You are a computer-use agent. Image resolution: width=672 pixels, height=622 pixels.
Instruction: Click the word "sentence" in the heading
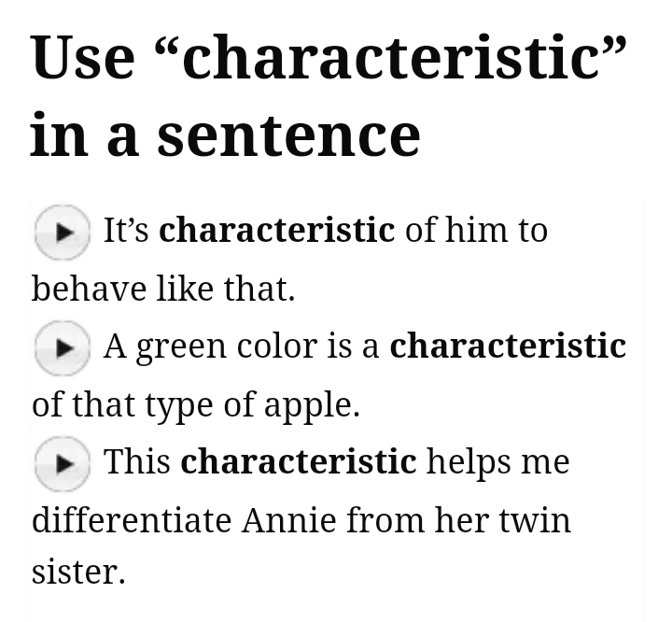tap(288, 134)
